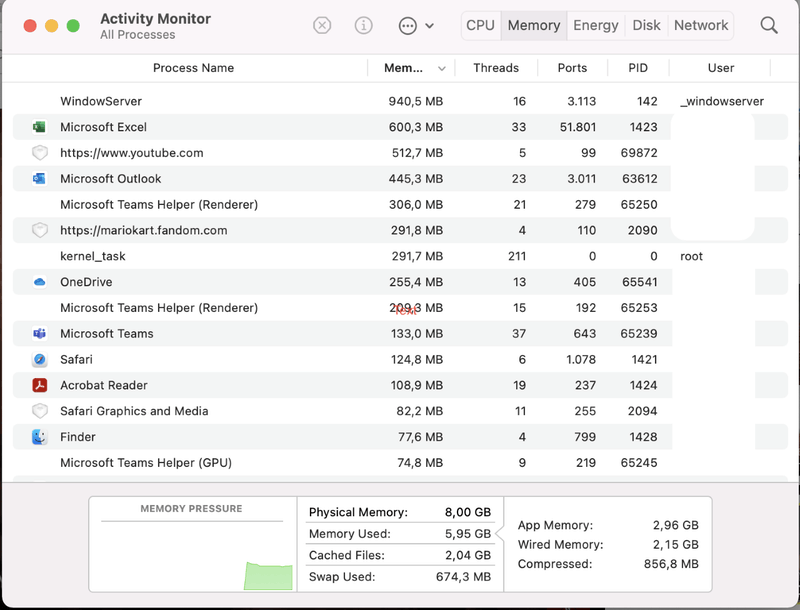800x610 pixels.
Task: Click the Finder app icon
Action: 40,437
